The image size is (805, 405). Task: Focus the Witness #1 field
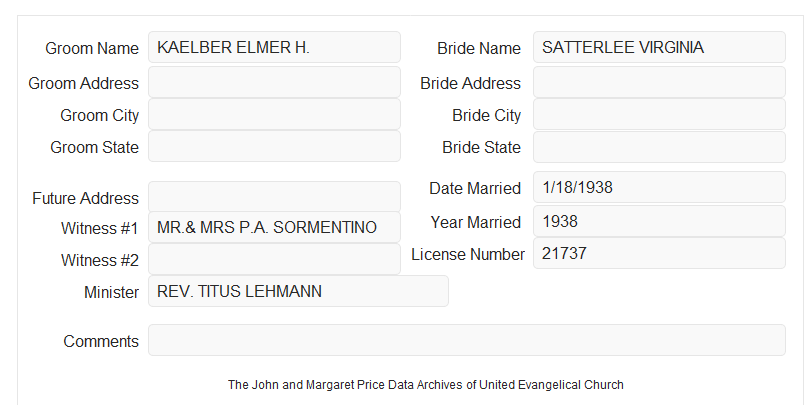coord(274,227)
